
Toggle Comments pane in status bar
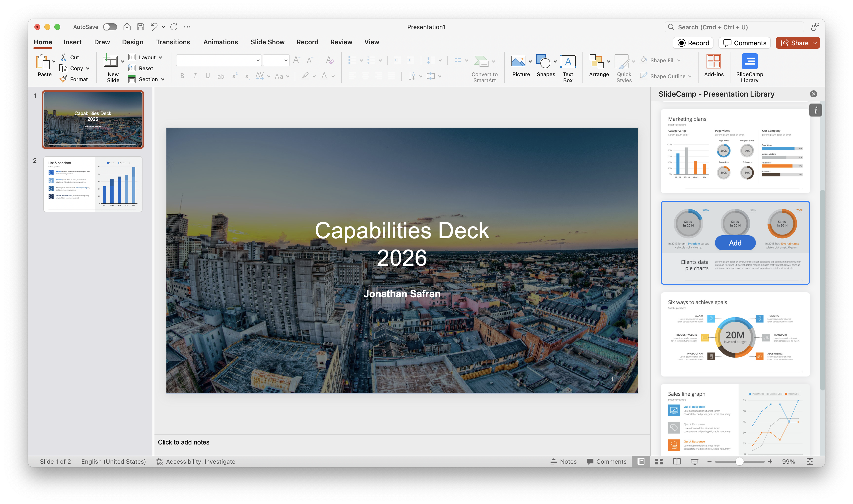pyautogui.click(x=606, y=461)
